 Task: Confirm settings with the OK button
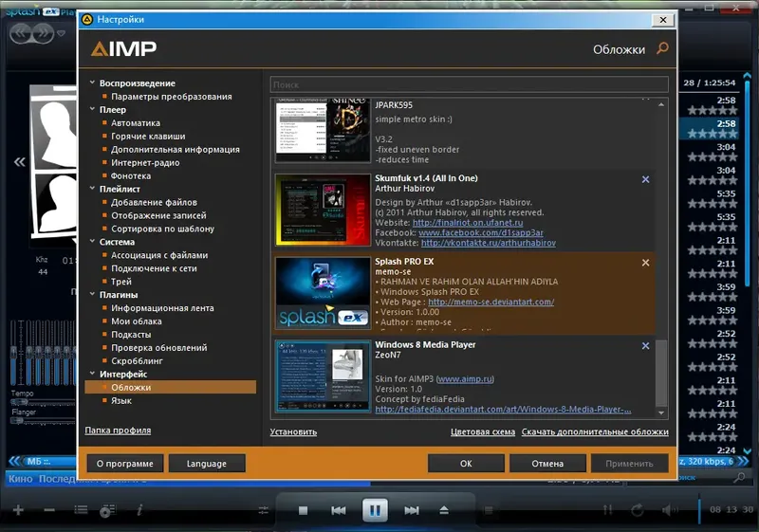click(466, 464)
